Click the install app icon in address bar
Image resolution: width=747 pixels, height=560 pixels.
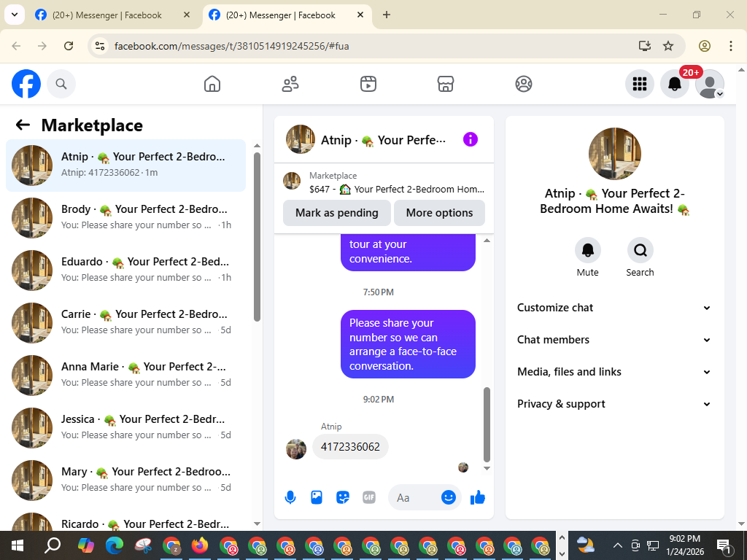click(x=644, y=46)
